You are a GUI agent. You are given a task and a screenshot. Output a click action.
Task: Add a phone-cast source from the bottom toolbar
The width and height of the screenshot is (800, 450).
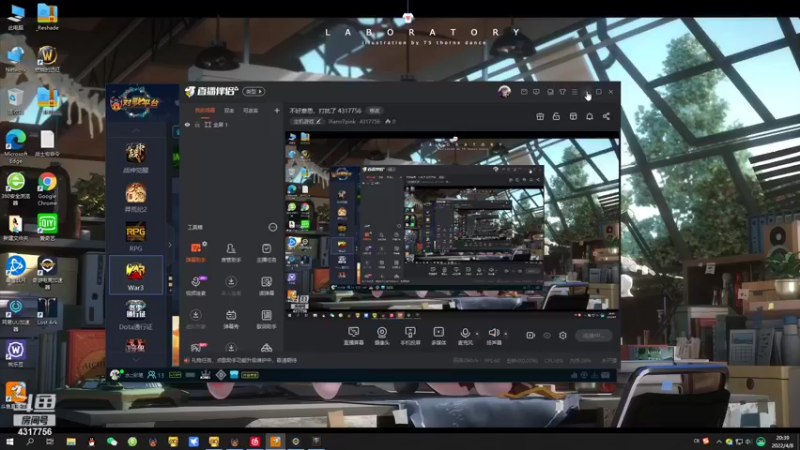(410, 336)
